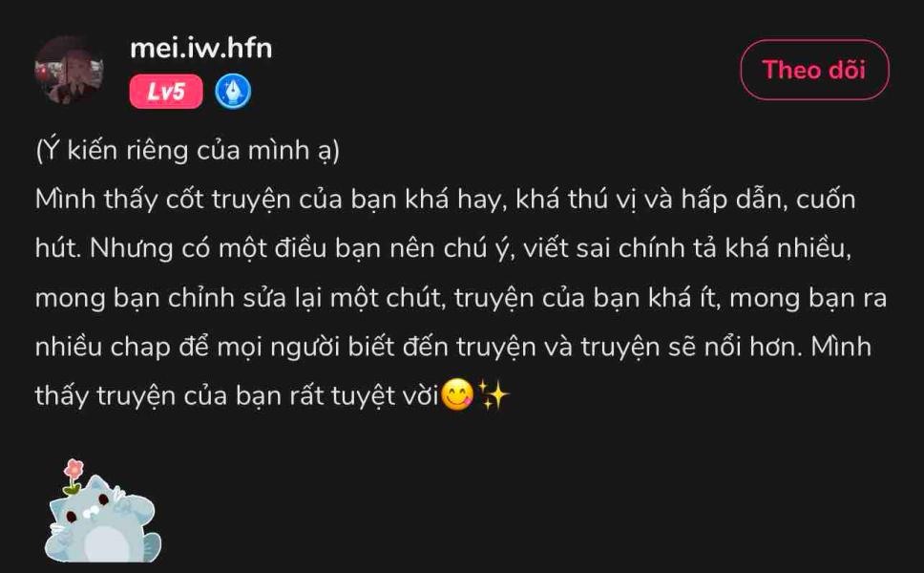Click the phrase 'mọi người biết đến truyện'
The width and height of the screenshot is (924, 573).
tap(376, 348)
